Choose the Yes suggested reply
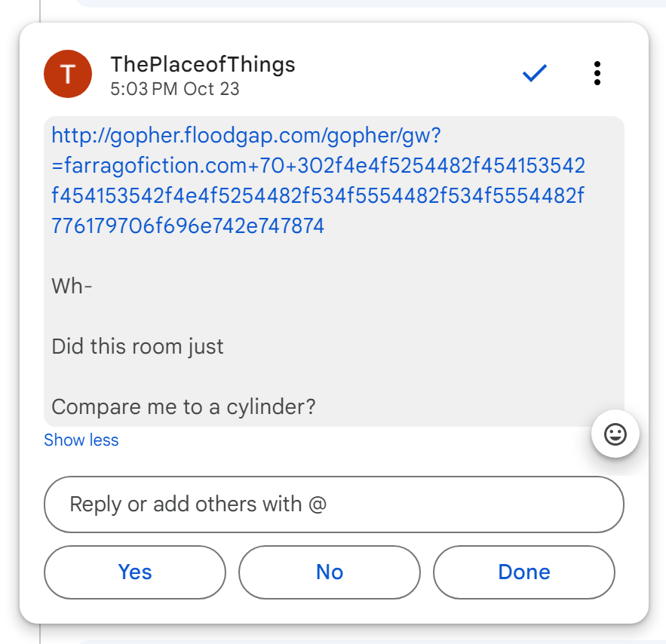The width and height of the screenshot is (666, 644). (x=135, y=572)
